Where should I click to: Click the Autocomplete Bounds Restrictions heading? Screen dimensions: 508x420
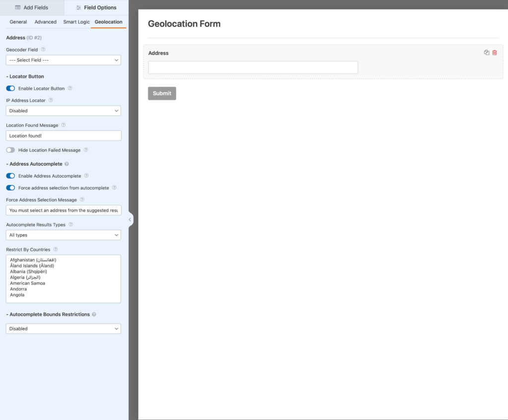click(x=48, y=314)
